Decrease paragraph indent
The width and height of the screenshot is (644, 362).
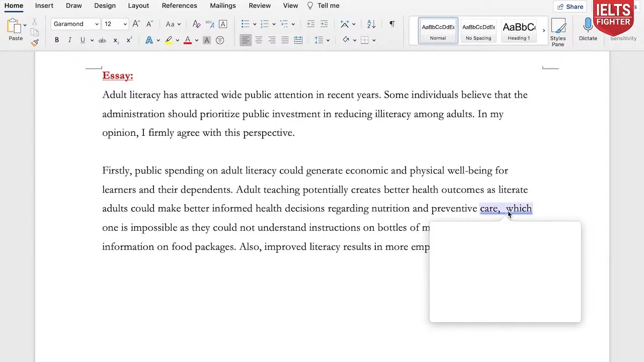point(311,24)
